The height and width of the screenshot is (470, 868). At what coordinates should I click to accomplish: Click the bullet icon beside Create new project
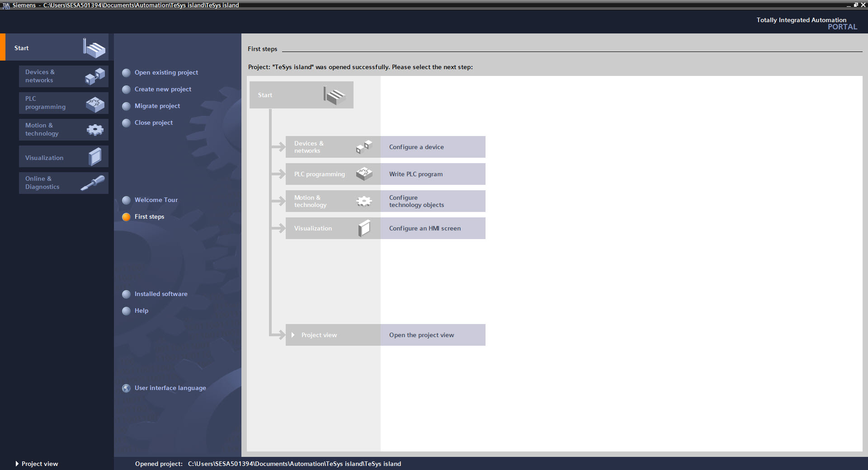tap(127, 89)
